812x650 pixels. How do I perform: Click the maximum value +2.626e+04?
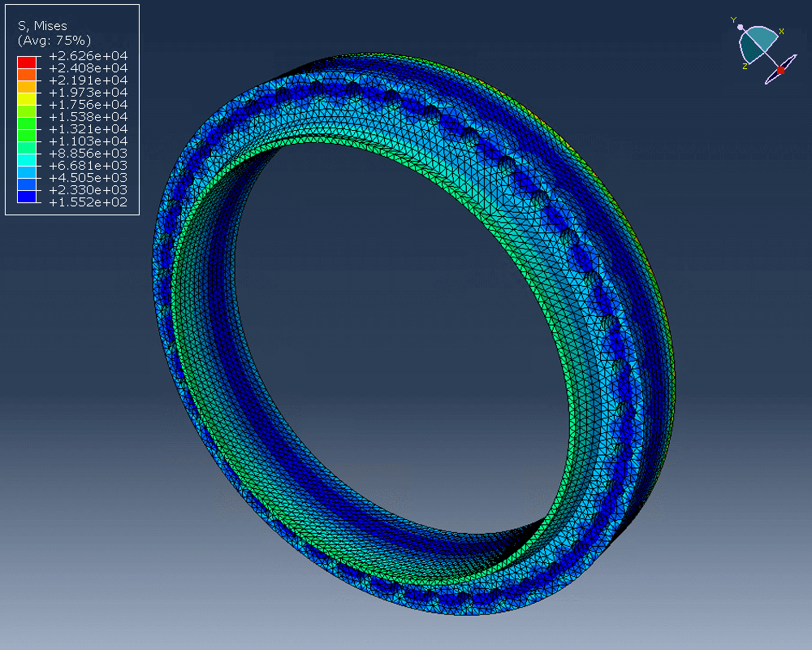(x=88, y=55)
